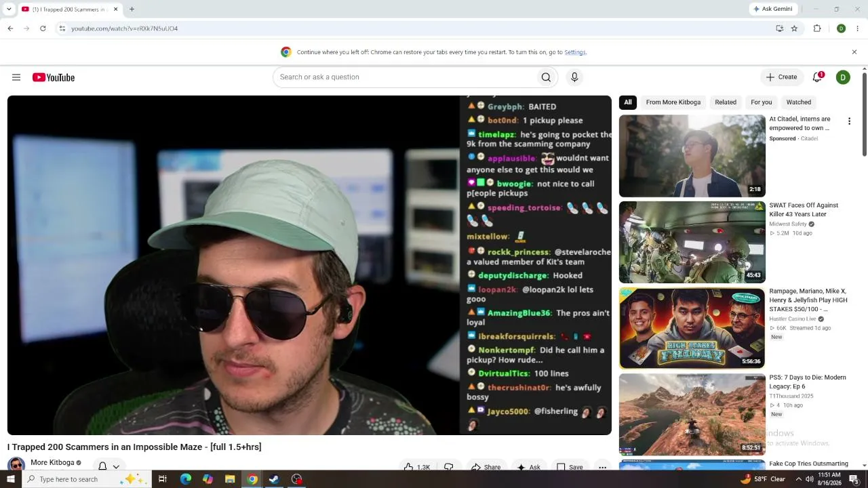Select the Related filter chip
Screen dimensions: 868x488
726,102
